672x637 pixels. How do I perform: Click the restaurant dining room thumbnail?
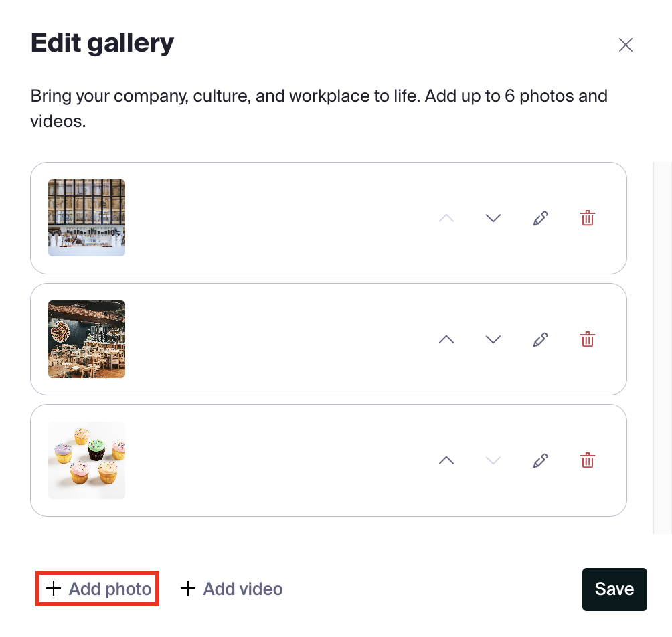coord(86,339)
